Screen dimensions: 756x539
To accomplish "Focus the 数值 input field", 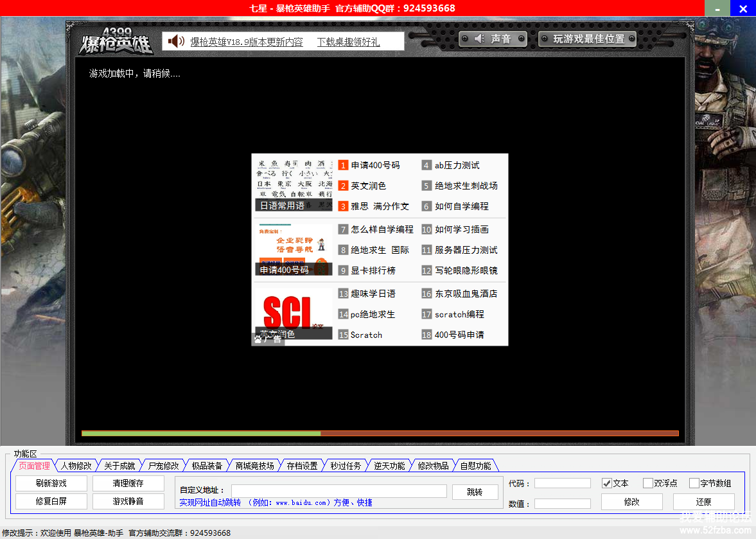I will point(563,504).
